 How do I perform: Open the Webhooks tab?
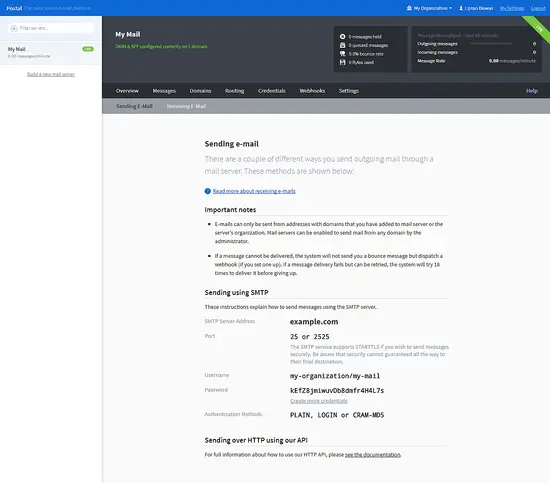coord(312,91)
